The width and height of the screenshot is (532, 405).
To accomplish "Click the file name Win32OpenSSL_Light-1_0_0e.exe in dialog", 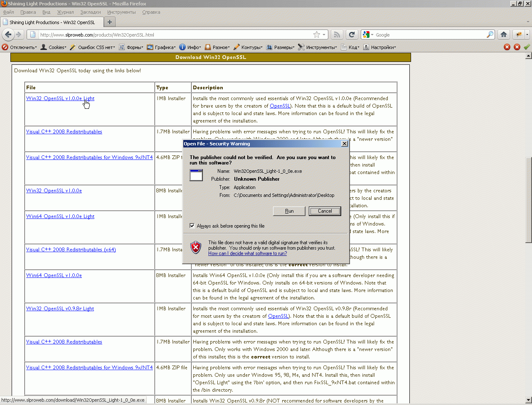I will [268, 171].
